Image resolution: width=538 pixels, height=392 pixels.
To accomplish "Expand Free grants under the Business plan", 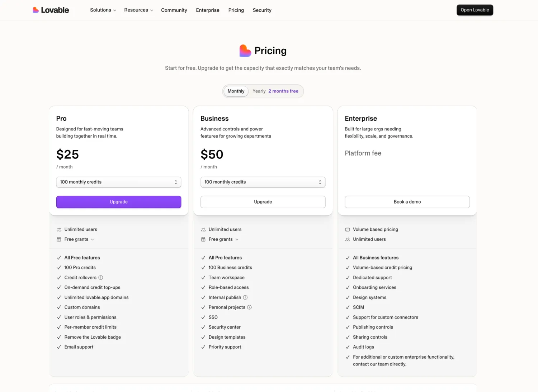I will tap(223, 239).
